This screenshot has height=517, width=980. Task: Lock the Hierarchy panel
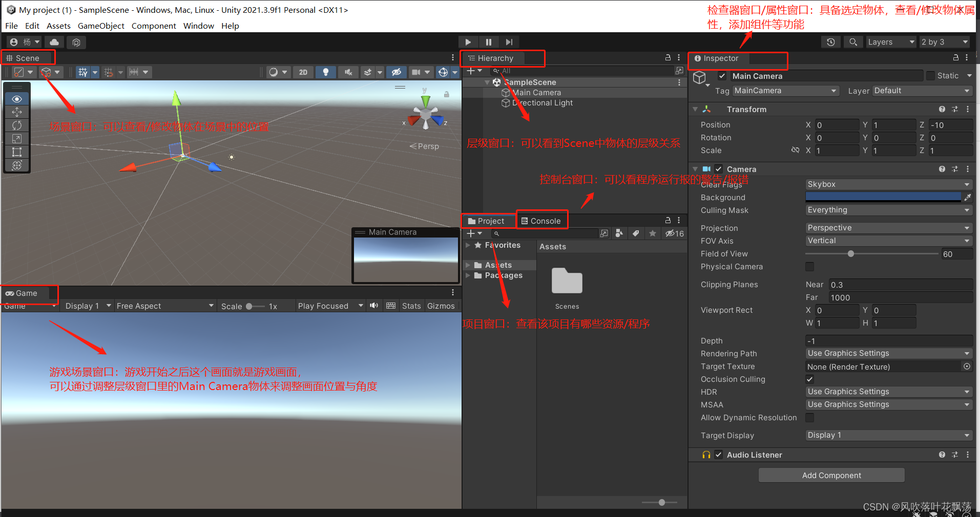point(668,57)
